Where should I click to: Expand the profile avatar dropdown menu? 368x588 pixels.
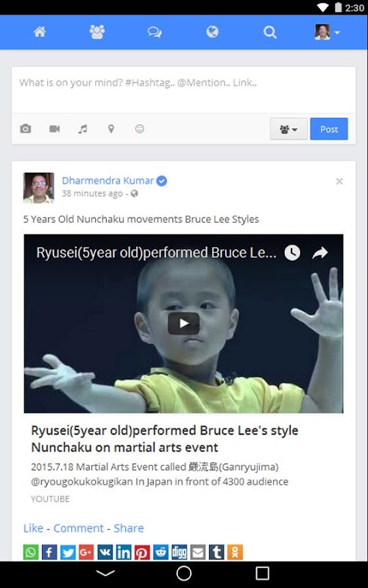327,32
